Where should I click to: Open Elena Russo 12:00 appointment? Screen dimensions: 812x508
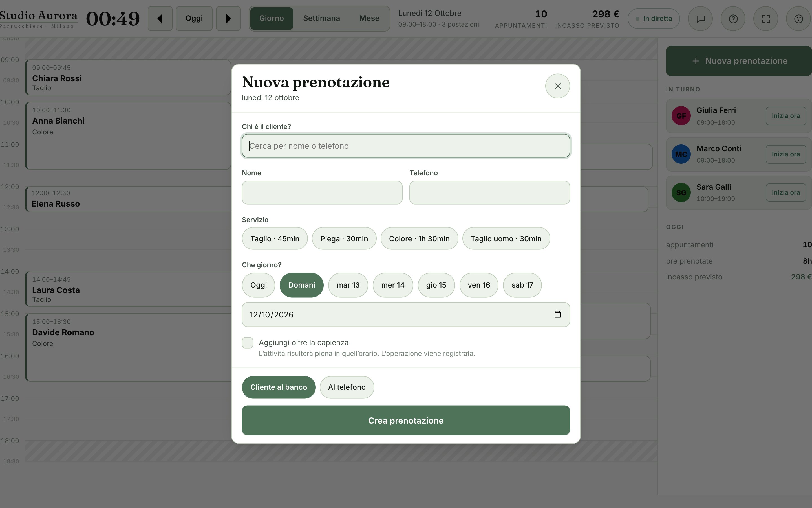(128, 199)
